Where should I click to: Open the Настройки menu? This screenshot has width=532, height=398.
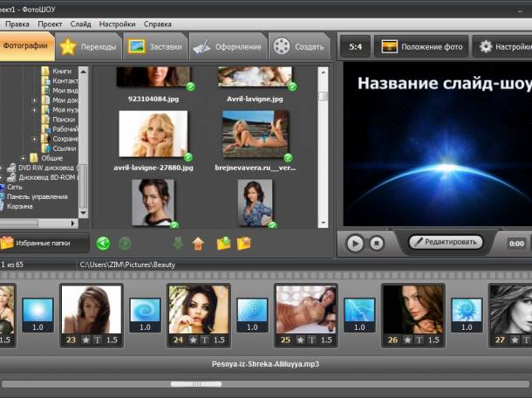[117, 24]
